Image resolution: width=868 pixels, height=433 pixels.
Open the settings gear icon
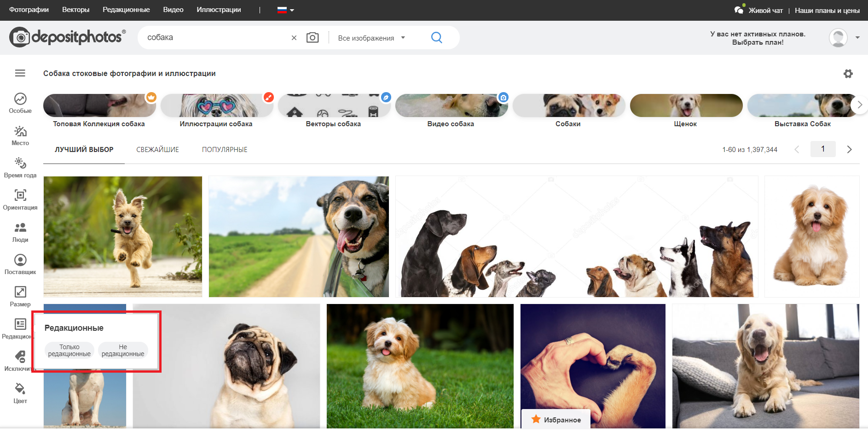click(848, 74)
